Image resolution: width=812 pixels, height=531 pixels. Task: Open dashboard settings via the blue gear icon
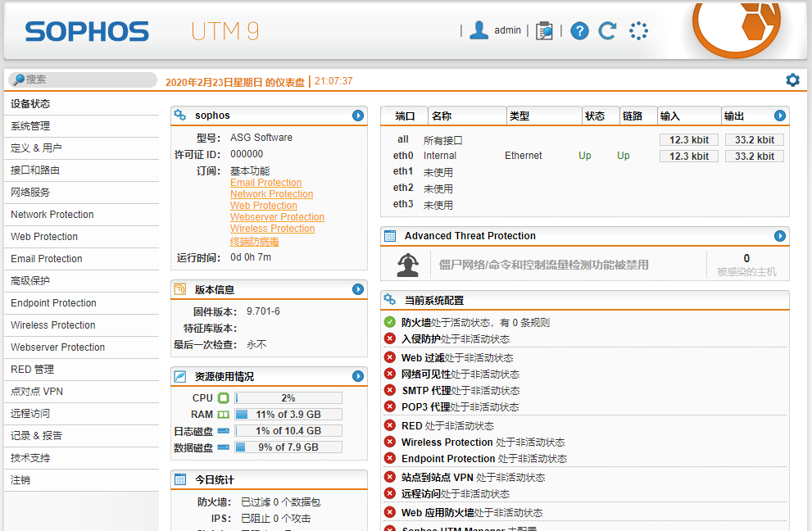[792, 79]
